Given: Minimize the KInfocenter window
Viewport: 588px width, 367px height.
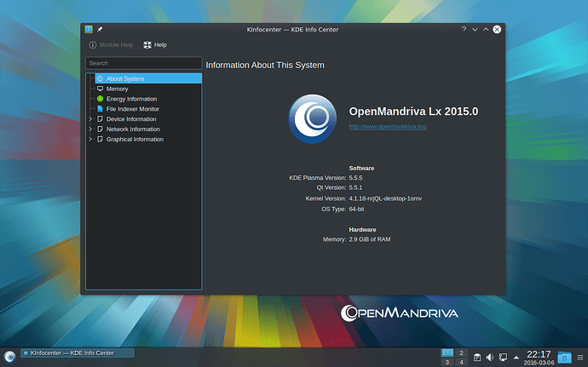Looking at the screenshot, I should coord(475,29).
